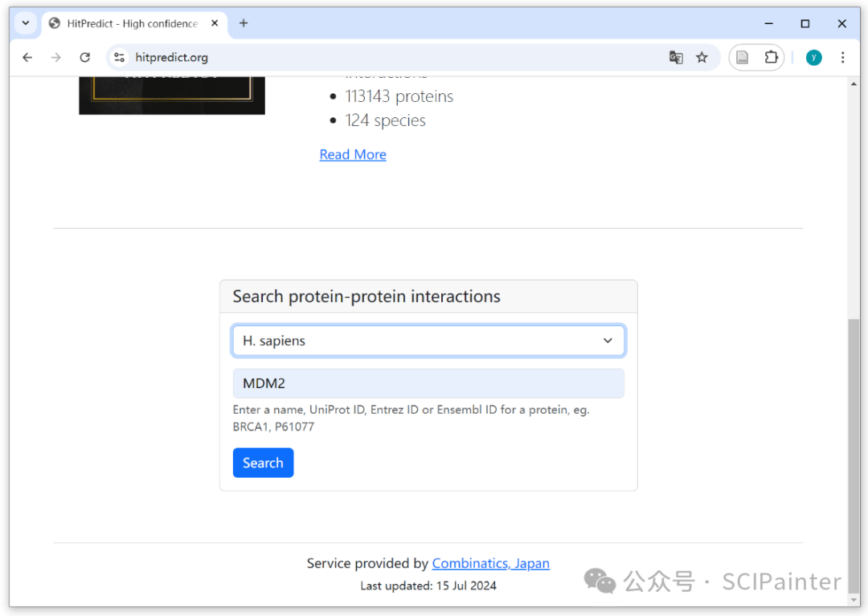The height and width of the screenshot is (616, 868).
Task: Open the Chrome three-dot menu
Action: pos(842,58)
